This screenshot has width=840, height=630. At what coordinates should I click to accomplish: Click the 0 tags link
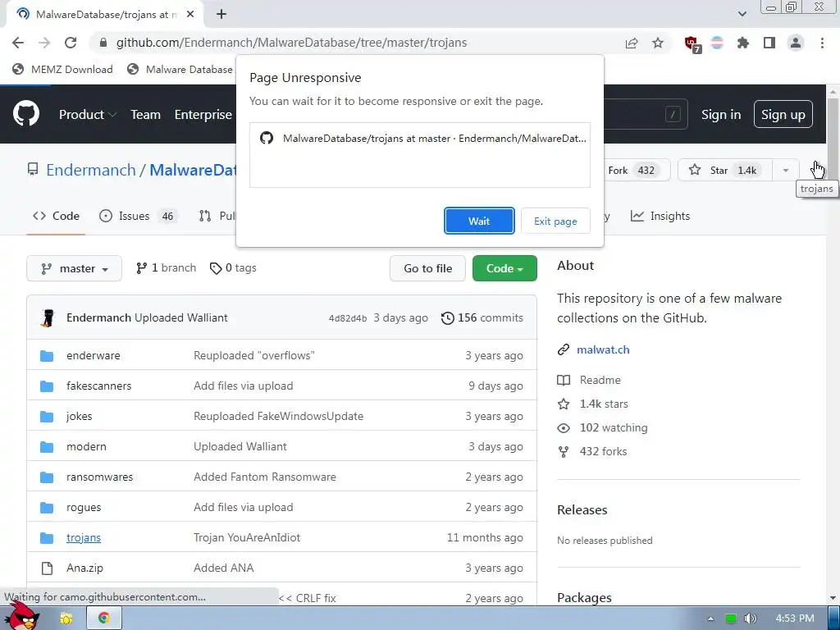[x=233, y=268]
